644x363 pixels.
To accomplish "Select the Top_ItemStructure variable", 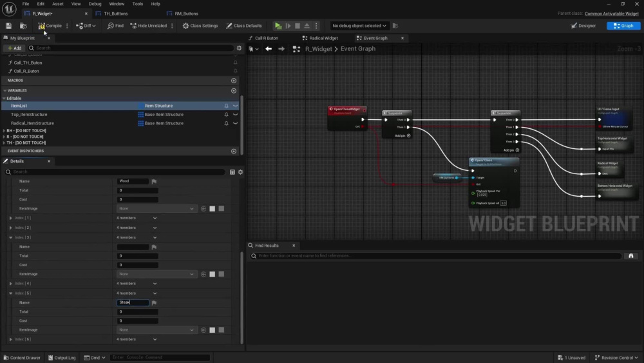I will pos(29,114).
